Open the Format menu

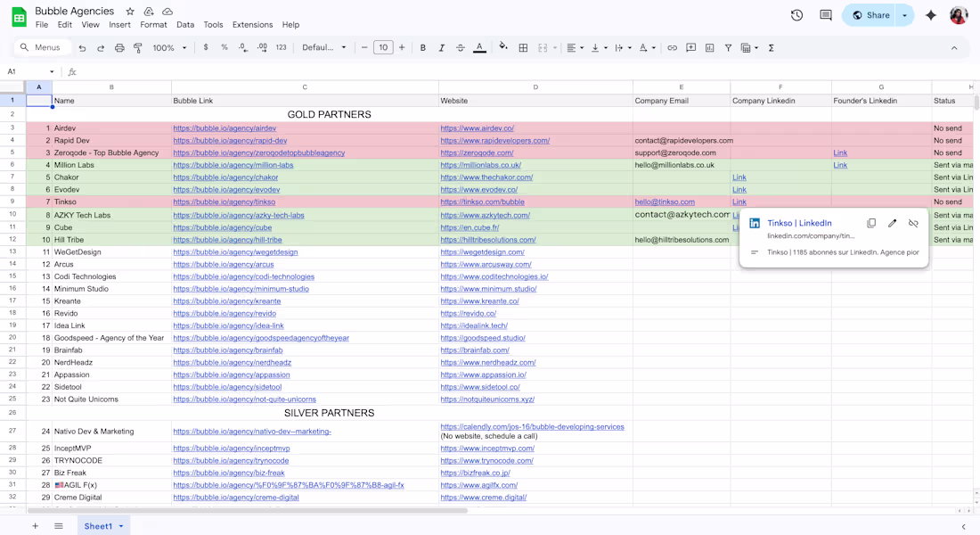pos(153,25)
